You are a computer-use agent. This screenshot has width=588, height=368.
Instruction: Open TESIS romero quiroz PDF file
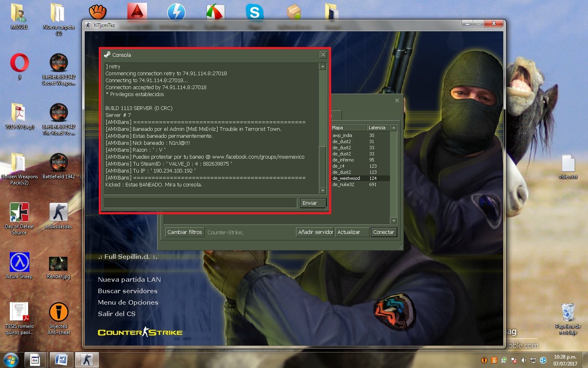19,318
